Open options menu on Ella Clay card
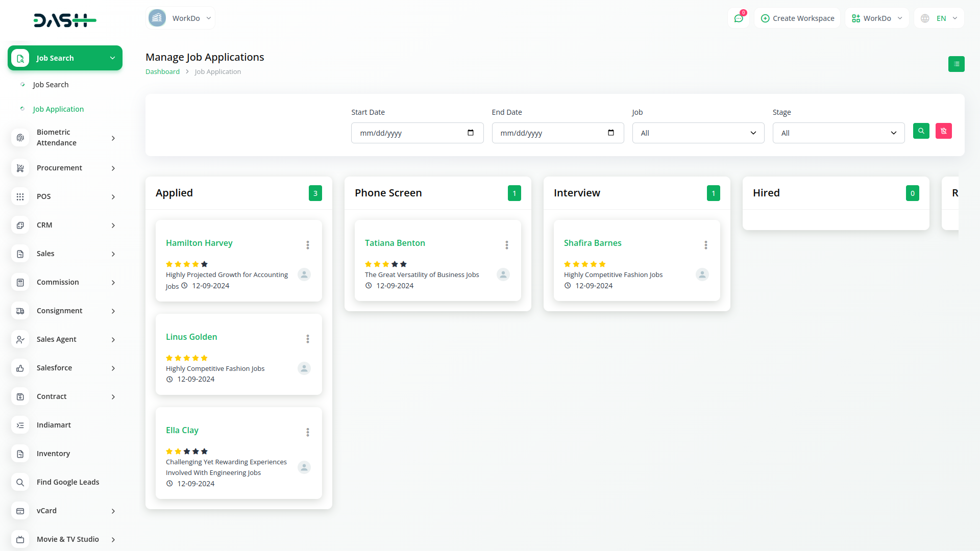The height and width of the screenshot is (551, 980). (308, 432)
